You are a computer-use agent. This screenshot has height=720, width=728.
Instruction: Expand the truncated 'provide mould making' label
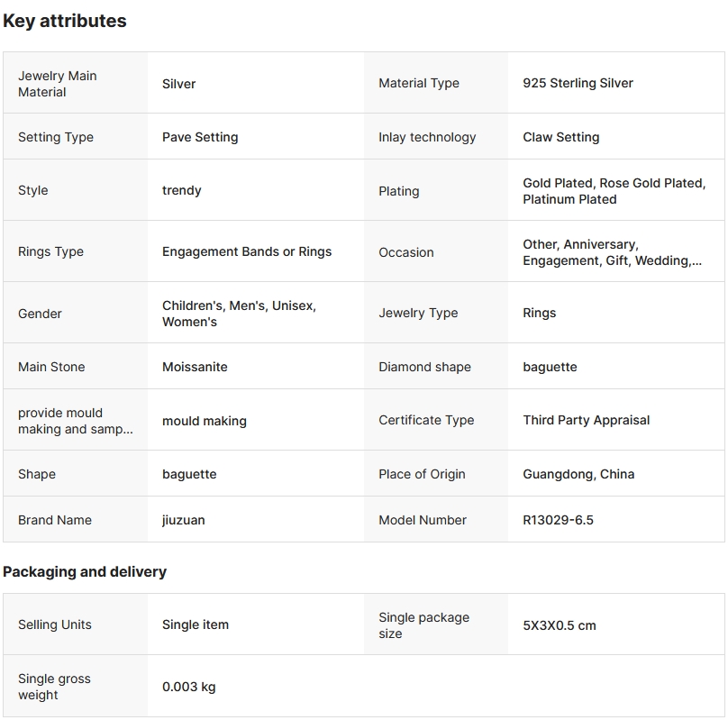pyautogui.click(x=75, y=421)
